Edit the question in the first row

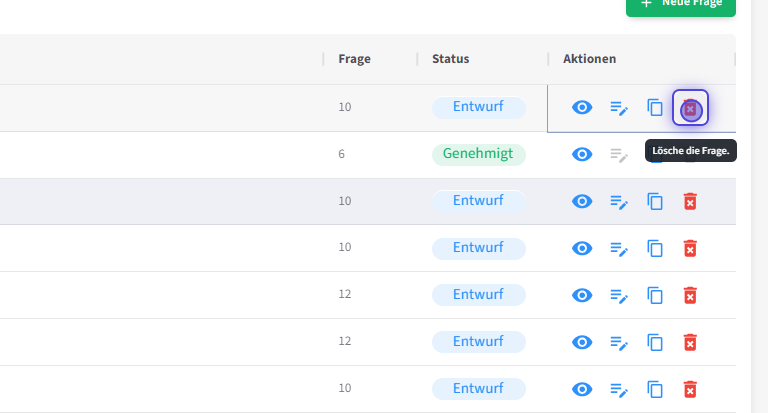click(619, 108)
